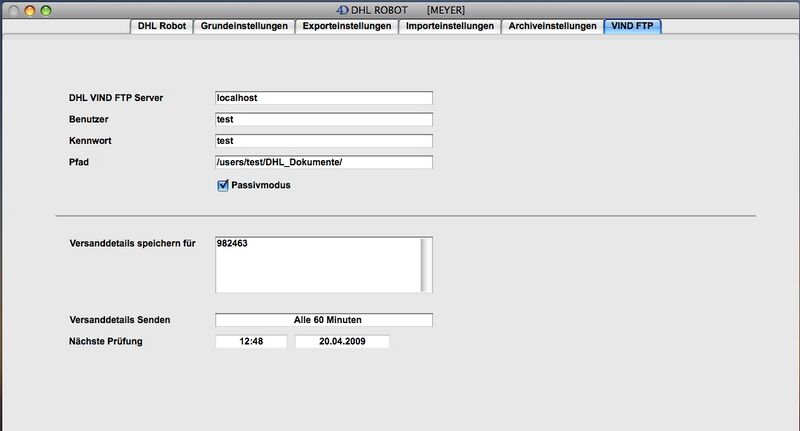Minimize window with the yellow button
Viewport: 800px width, 431px height.
coord(29,9)
